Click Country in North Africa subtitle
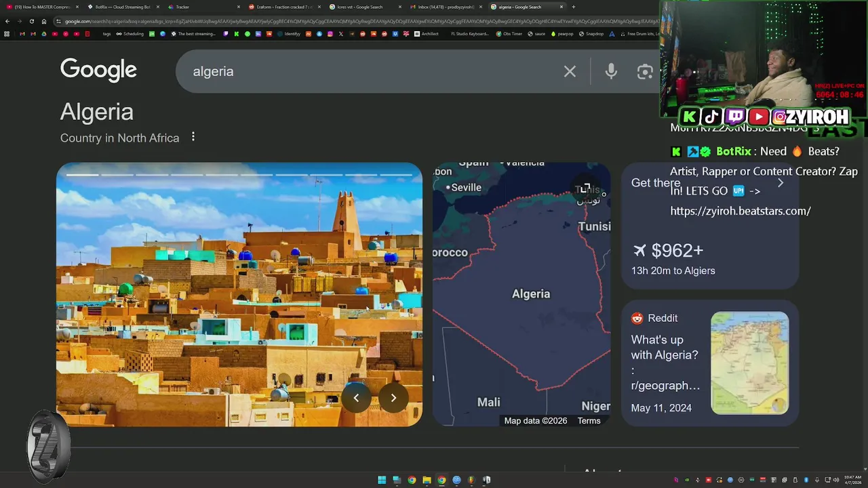 [x=119, y=138]
